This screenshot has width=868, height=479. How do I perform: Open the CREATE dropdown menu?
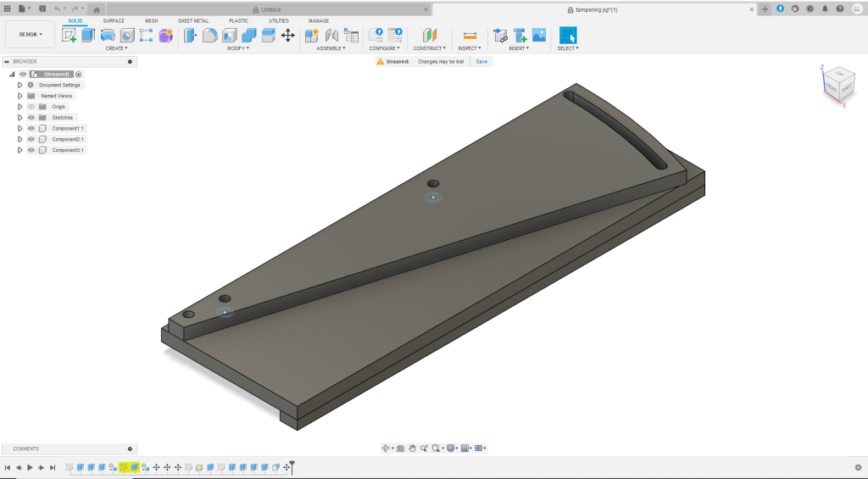tap(116, 48)
